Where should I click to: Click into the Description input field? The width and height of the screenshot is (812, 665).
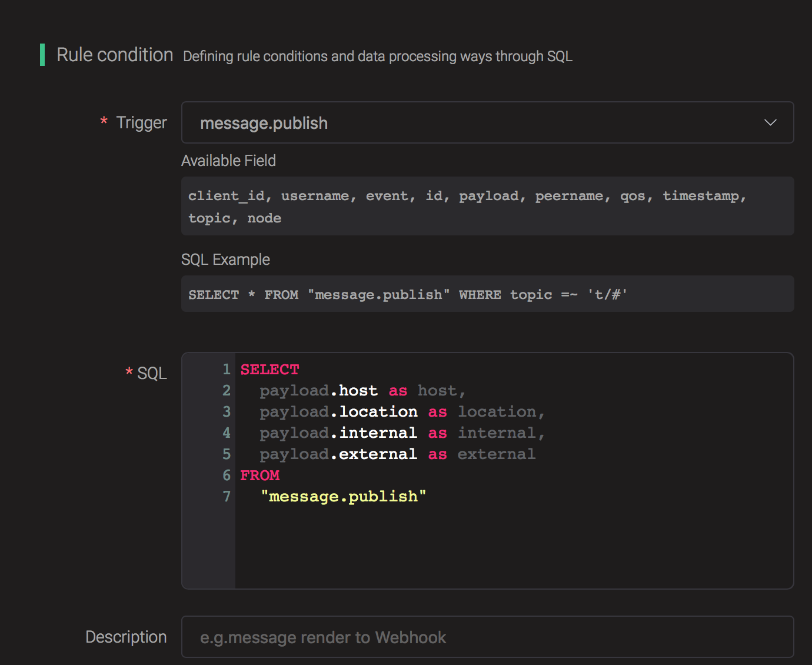(487, 637)
